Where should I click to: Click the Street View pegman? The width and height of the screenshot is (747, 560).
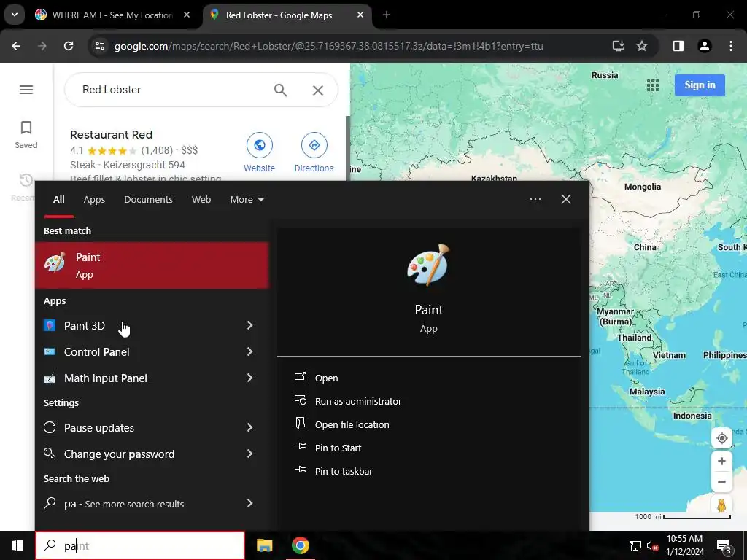click(x=721, y=505)
